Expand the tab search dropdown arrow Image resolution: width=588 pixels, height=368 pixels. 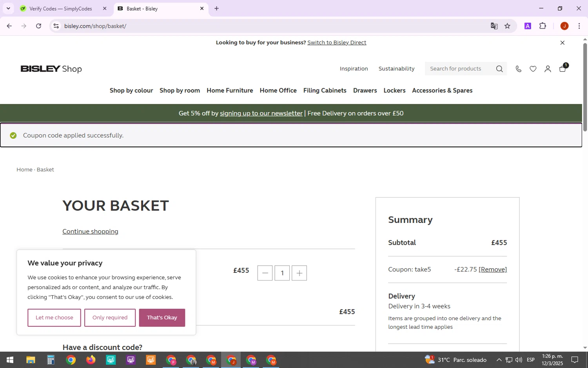tap(8, 8)
